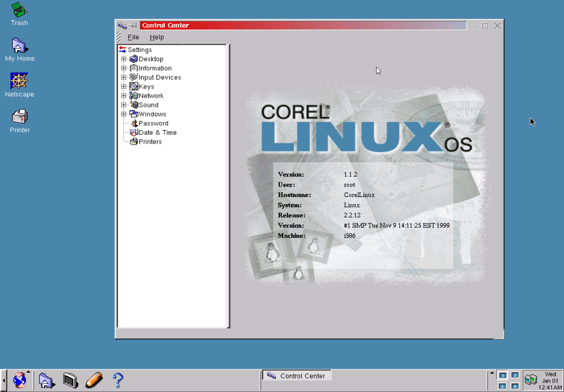The width and height of the screenshot is (564, 392).
Task: Expand the Desktop settings node
Action: tap(124, 59)
